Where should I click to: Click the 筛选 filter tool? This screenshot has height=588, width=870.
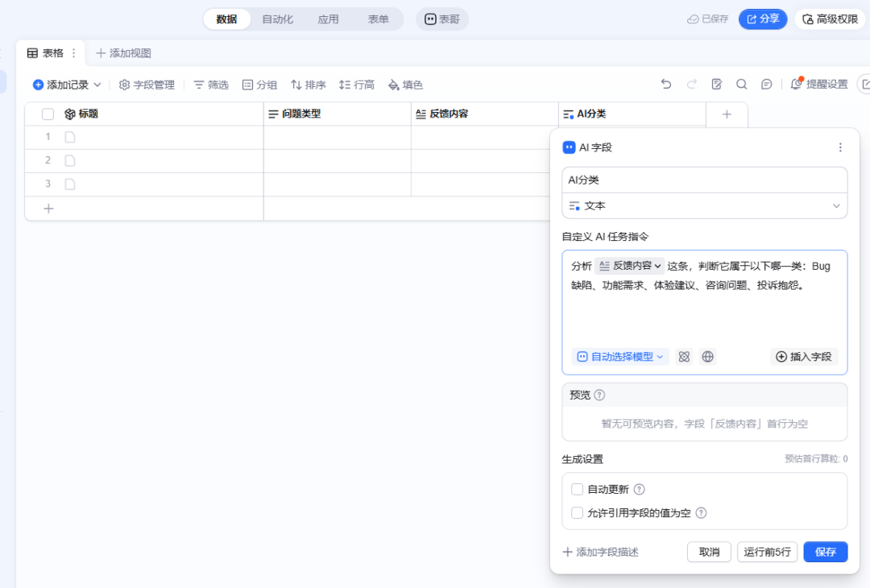tap(211, 85)
